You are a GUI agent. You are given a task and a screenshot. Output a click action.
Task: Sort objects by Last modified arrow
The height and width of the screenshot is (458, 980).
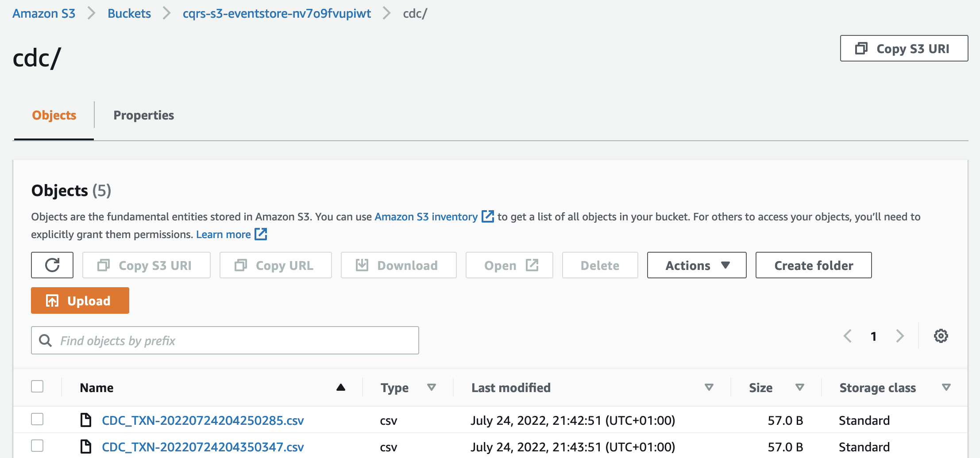pos(709,388)
